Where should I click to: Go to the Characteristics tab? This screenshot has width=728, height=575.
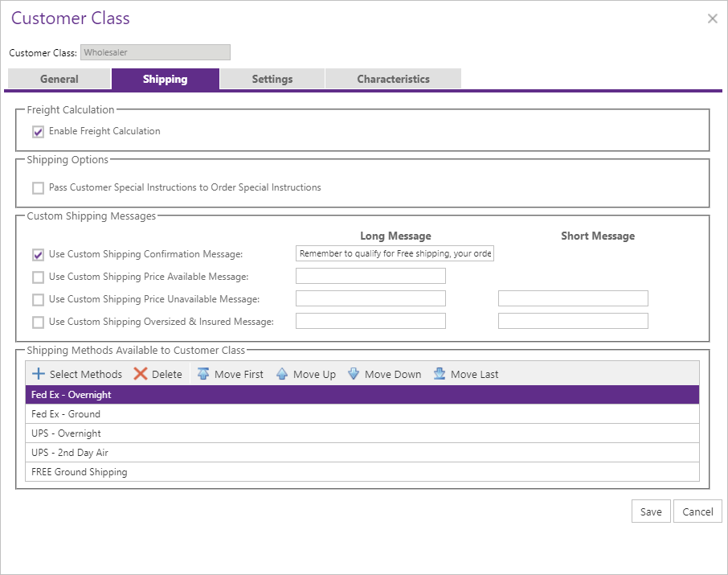pyautogui.click(x=393, y=79)
